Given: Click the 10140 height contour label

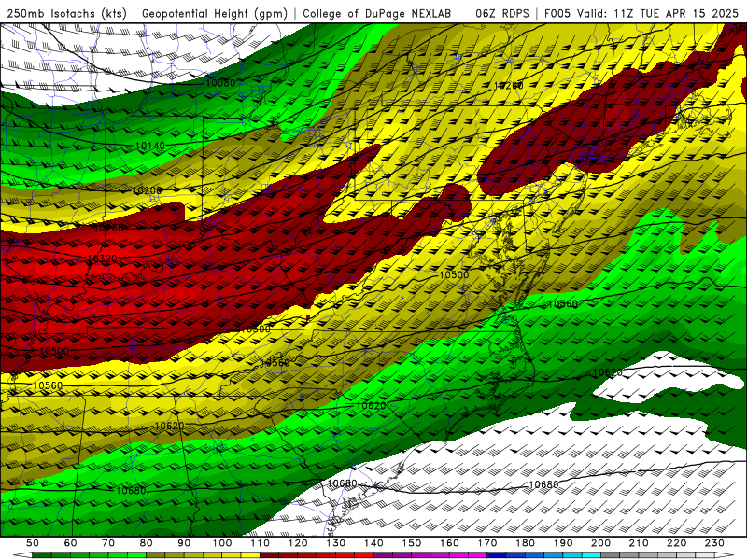Looking at the screenshot, I should point(150,146).
